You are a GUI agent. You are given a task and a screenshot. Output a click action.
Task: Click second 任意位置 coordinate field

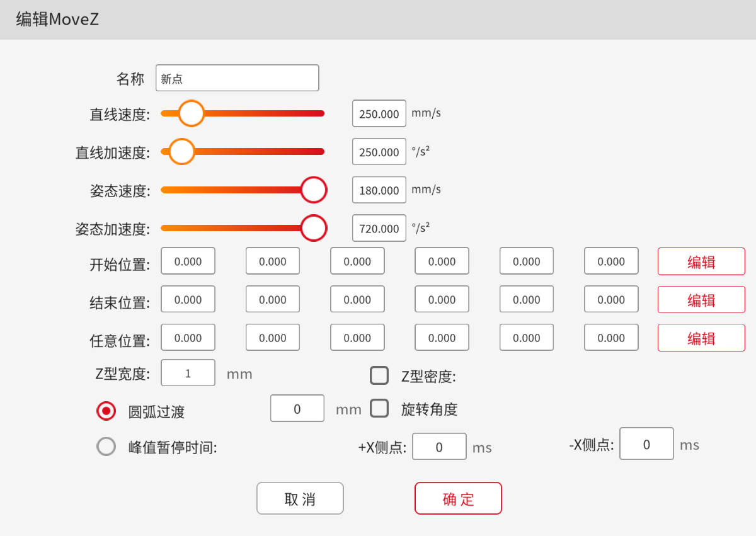[273, 338]
